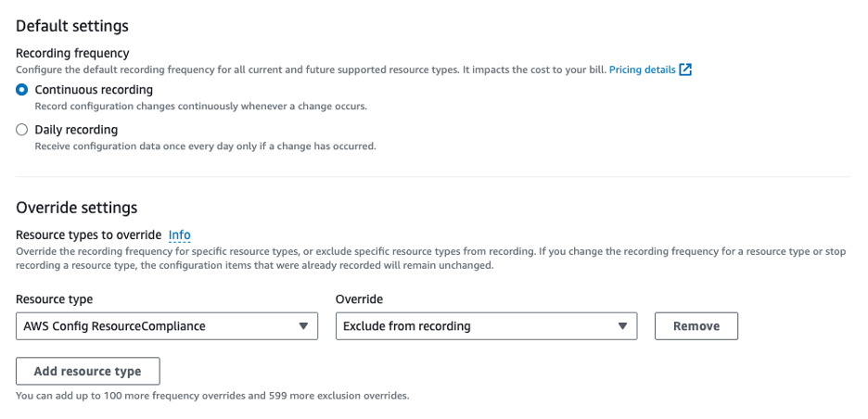
Task: Click the external link icon beside Pricing details
Action: point(685,70)
